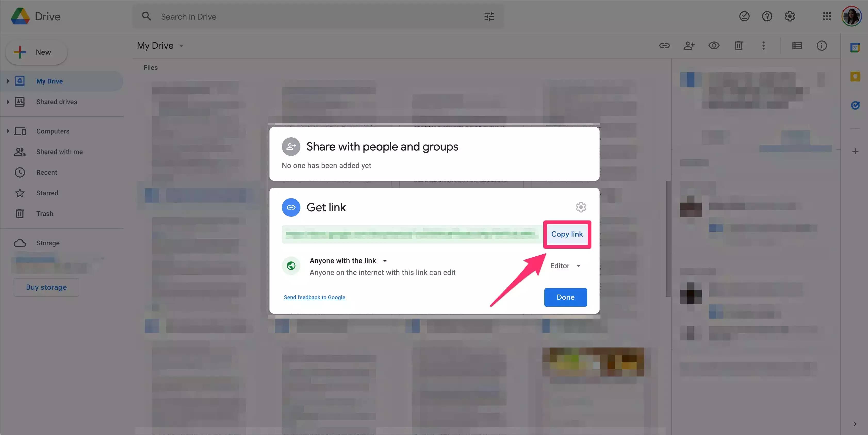Screen dimensions: 868x435
Task: Open the Calendar side panel icon
Action: coord(855,48)
